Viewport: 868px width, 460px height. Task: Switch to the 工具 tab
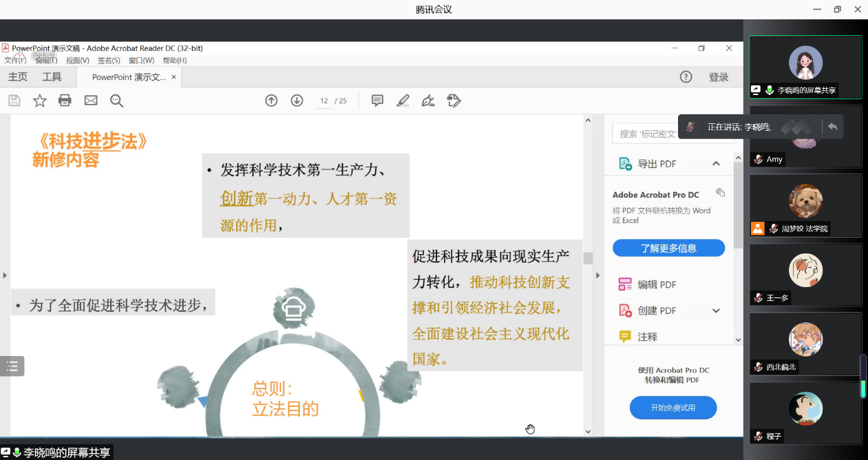tap(52, 77)
